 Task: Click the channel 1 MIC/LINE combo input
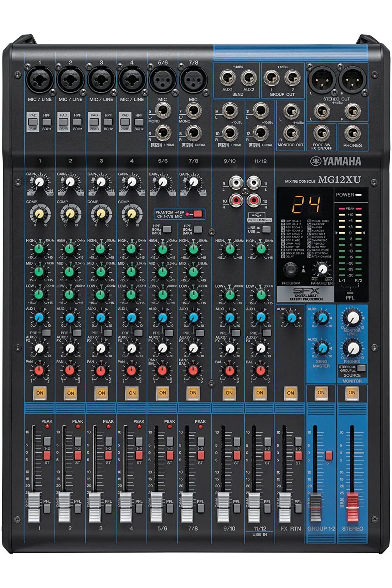pos(40,79)
